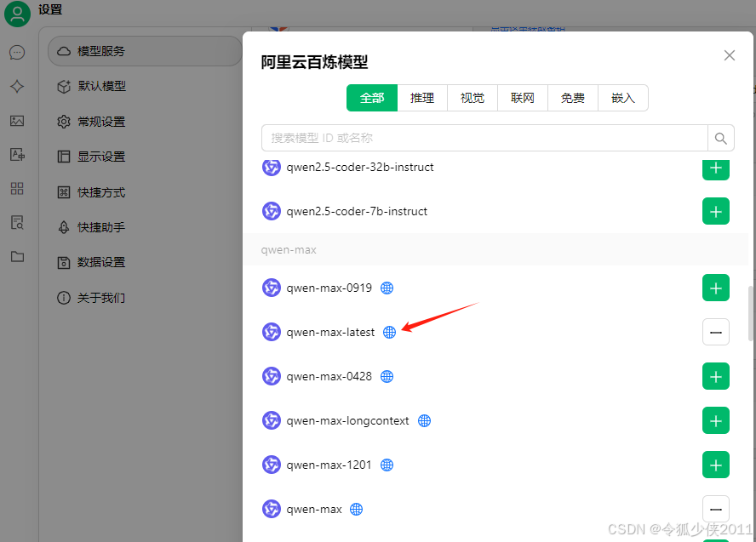The width and height of the screenshot is (756, 542).
Task: Click the search magnifier button
Action: pyautogui.click(x=721, y=139)
